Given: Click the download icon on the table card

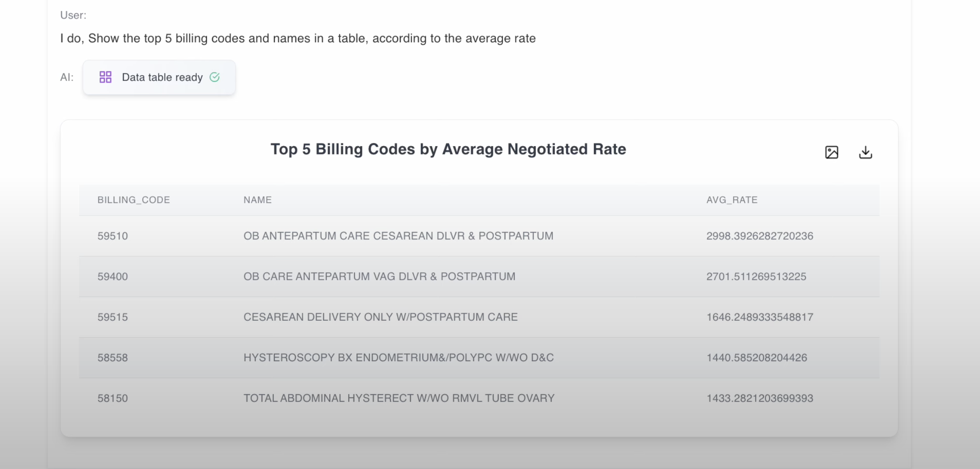Looking at the screenshot, I should click(865, 152).
